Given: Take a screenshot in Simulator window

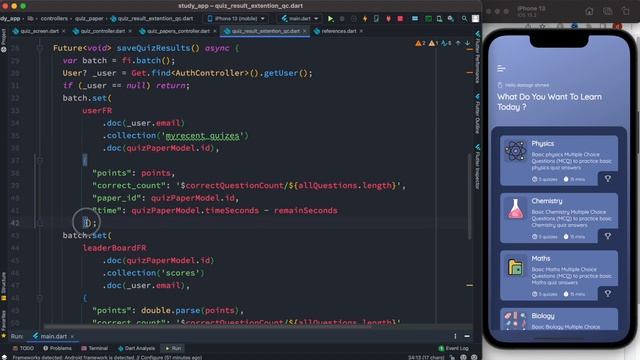Looking at the screenshot, I should pyautogui.click(x=608, y=11).
